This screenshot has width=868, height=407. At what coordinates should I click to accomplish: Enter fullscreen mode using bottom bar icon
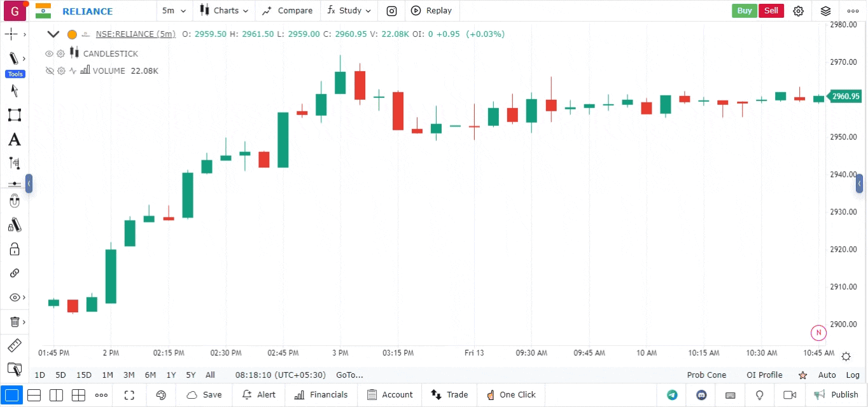[129, 395]
